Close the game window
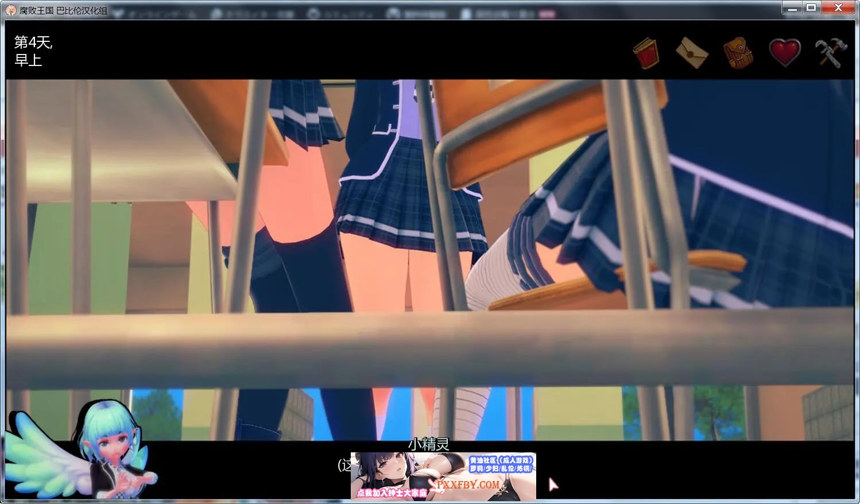Viewport: 860px width, 504px height. coord(838,8)
